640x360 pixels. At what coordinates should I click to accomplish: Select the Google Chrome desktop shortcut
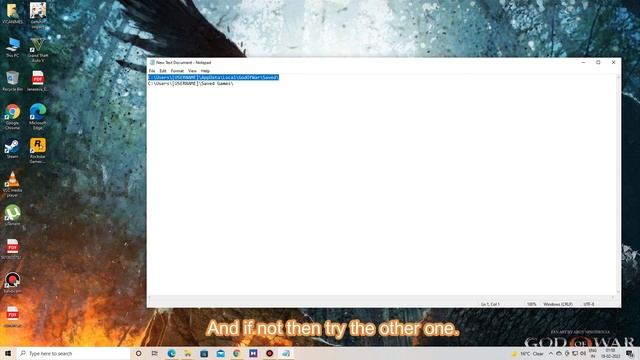(12, 117)
